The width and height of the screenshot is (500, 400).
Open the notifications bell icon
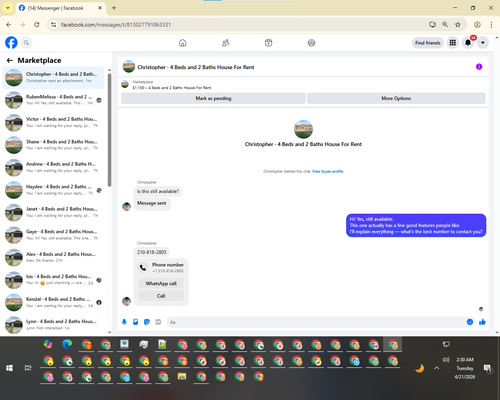point(468,43)
